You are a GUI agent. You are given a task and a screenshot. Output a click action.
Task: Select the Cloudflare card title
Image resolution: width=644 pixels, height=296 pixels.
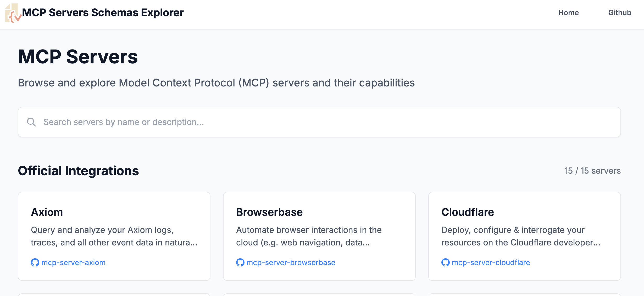[x=468, y=212]
